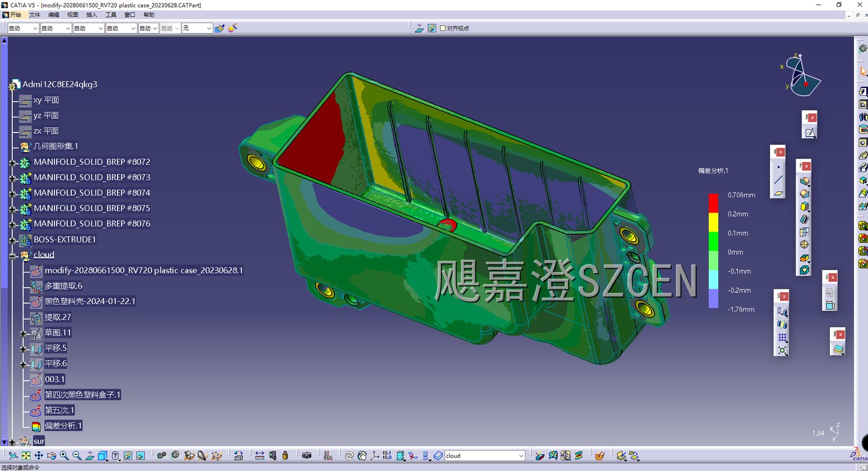Click the Zoom In magnifier icon
The height and width of the screenshot is (471, 868).
coord(64,456)
